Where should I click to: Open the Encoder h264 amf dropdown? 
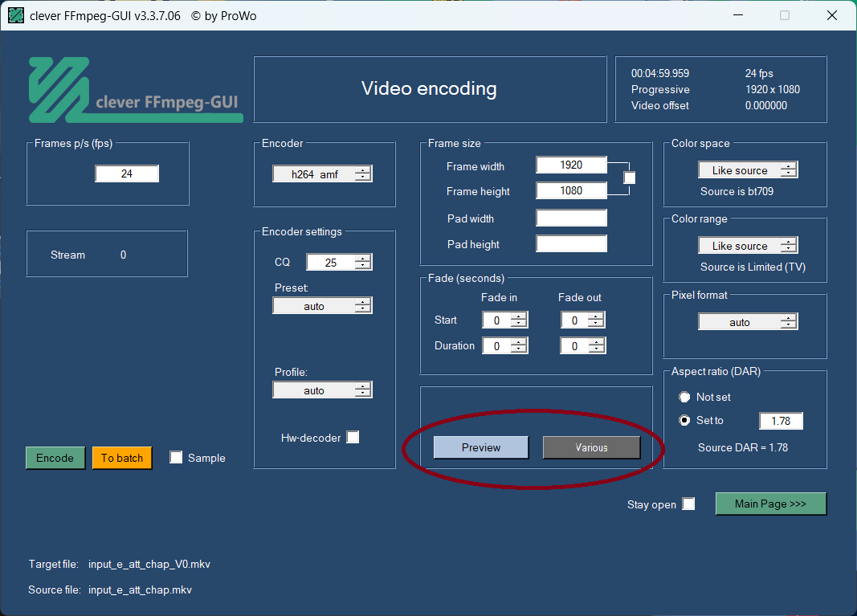tap(322, 173)
